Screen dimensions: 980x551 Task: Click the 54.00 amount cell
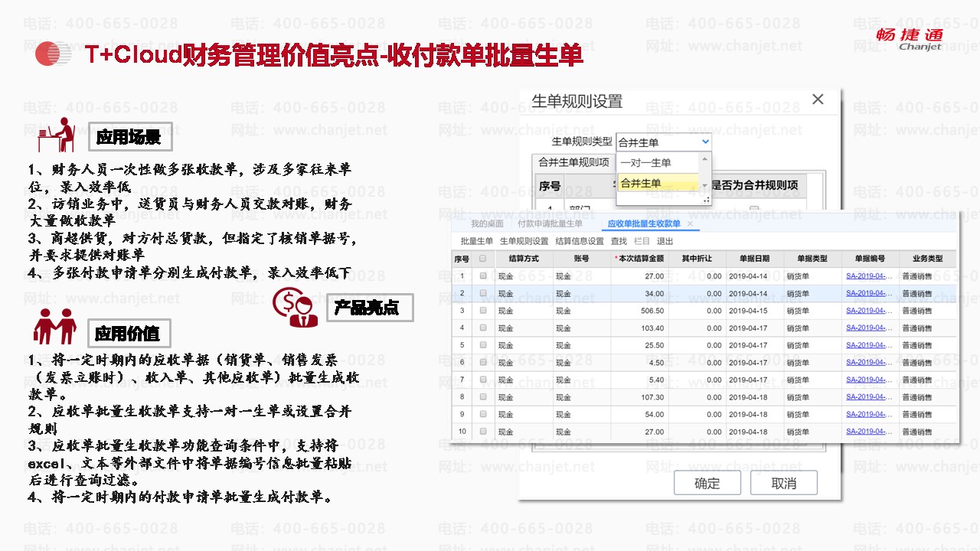(639, 414)
